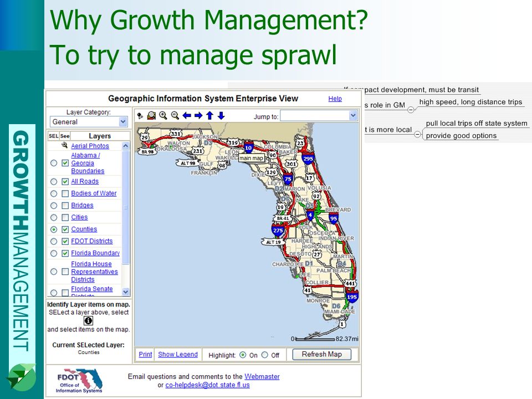532x399 pixels.
Task: Select Cities layer radio button
Action: [54, 217]
